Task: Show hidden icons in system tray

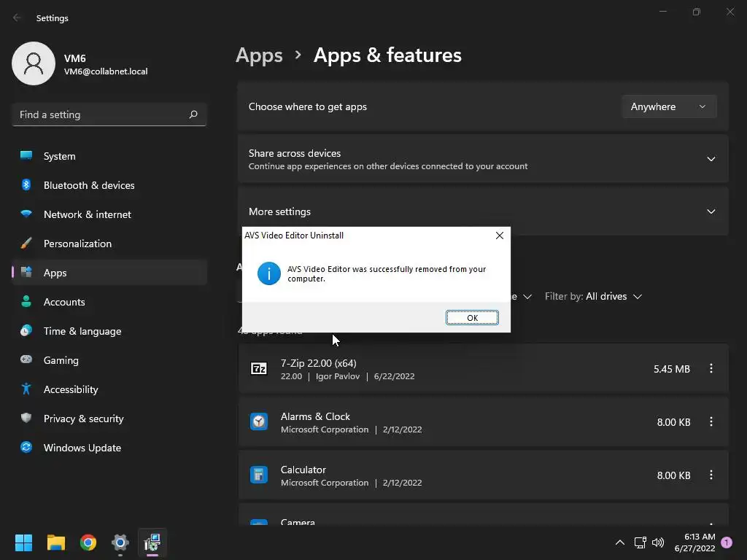Action: coord(620,542)
